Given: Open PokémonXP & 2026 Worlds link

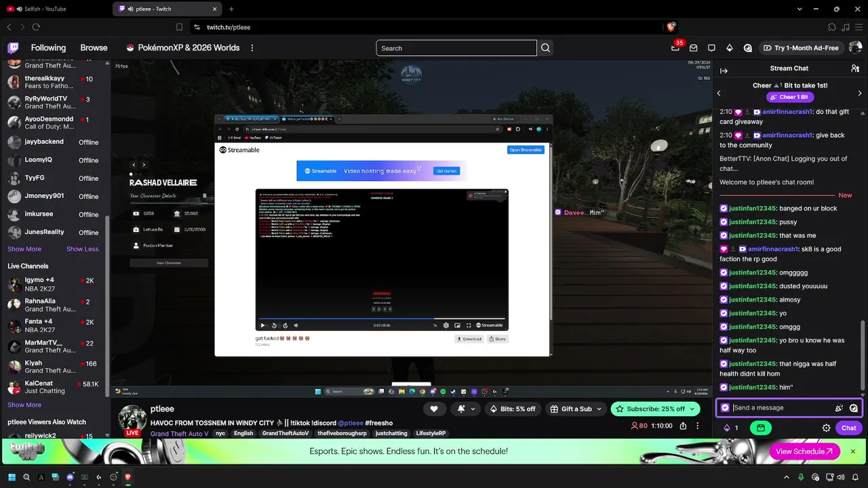Looking at the screenshot, I should click(x=183, y=48).
